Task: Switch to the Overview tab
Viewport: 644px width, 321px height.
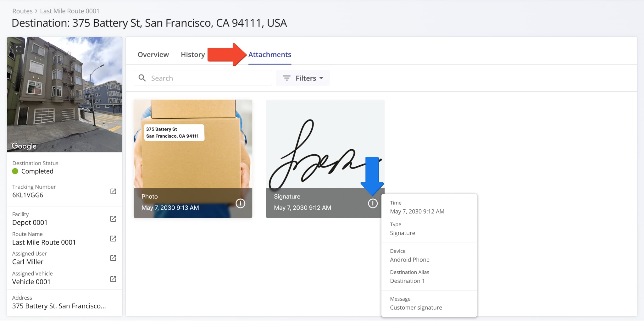Action: click(153, 55)
